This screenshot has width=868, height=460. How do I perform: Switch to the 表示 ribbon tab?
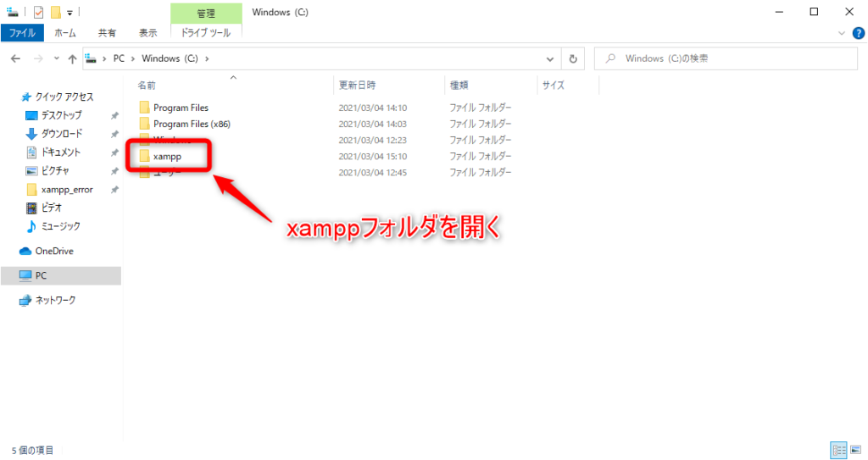click(x=147, y=33)
